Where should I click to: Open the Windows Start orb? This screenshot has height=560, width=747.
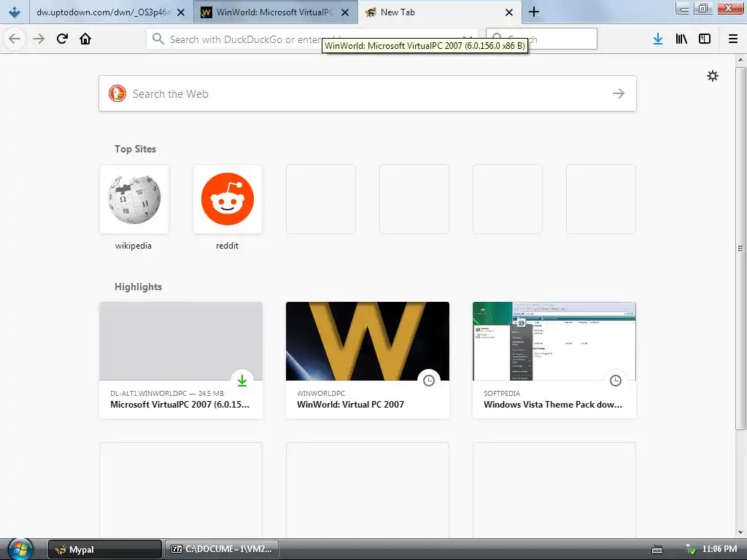click(20, 549)
